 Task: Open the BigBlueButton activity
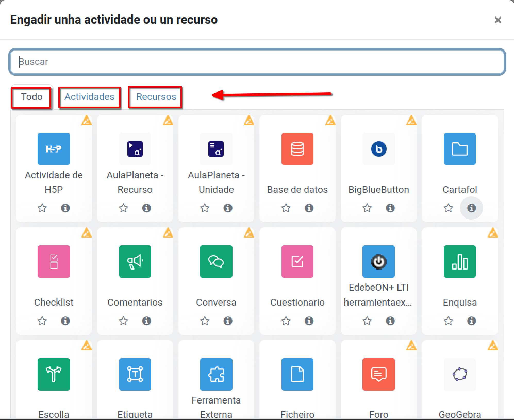[x=378, y=149]
